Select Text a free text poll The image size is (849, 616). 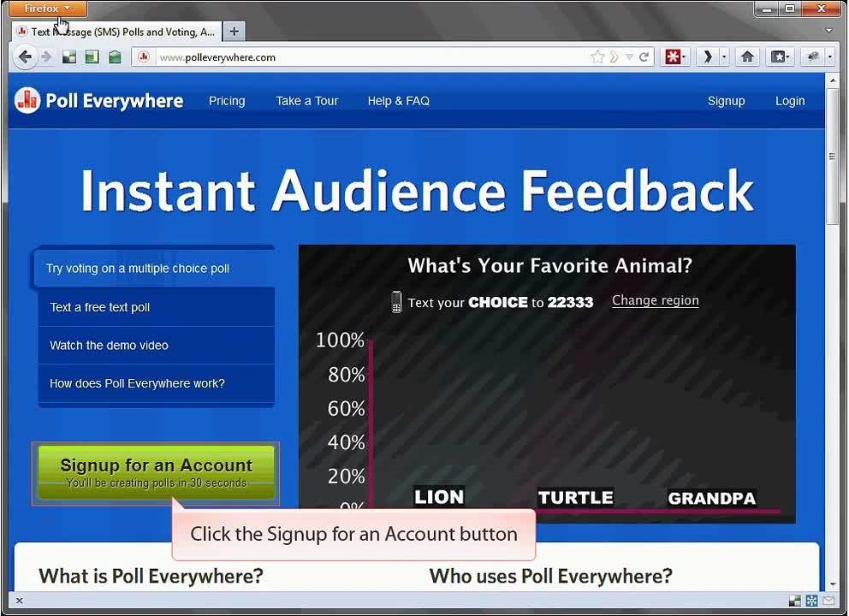tap(156, 307)
